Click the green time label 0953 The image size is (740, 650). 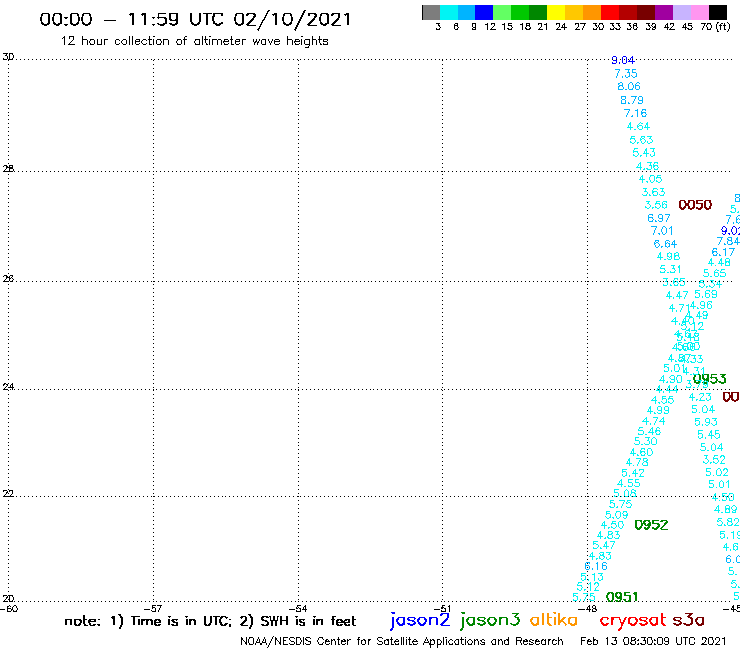point(709,379)
